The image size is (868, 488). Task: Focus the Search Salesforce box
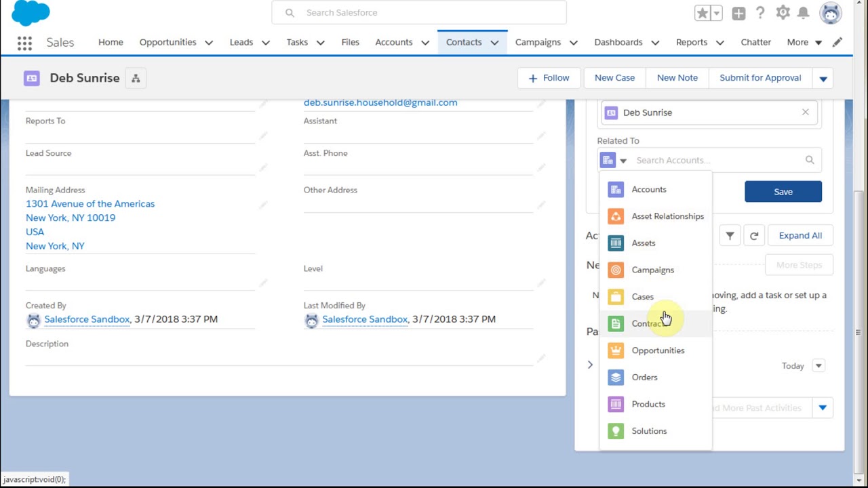pyautogui.click(x=419, y=13)
